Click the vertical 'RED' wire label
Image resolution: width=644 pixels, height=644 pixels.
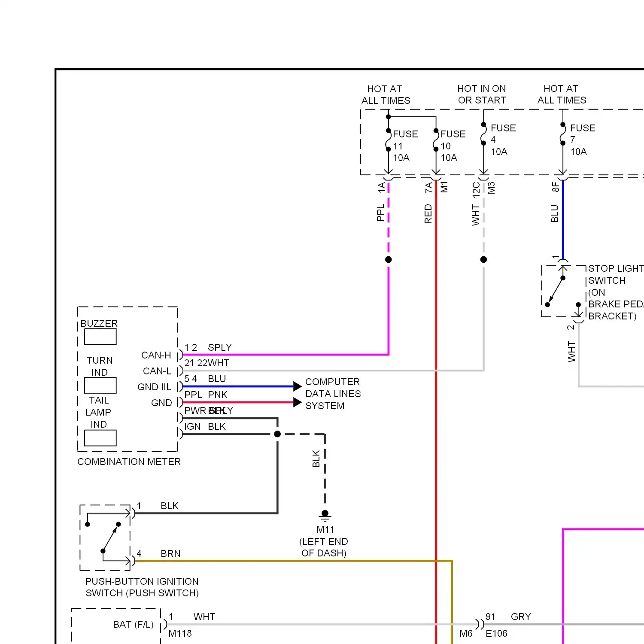pyautogui.click(x=428, y=214)
